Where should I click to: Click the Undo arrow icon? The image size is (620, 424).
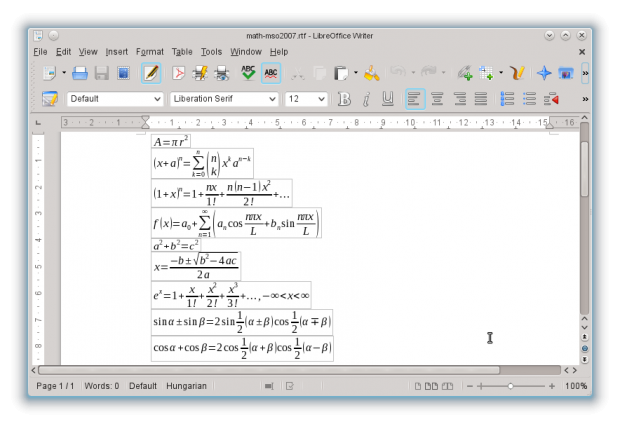pyautogui.click(x=398, y=72)
